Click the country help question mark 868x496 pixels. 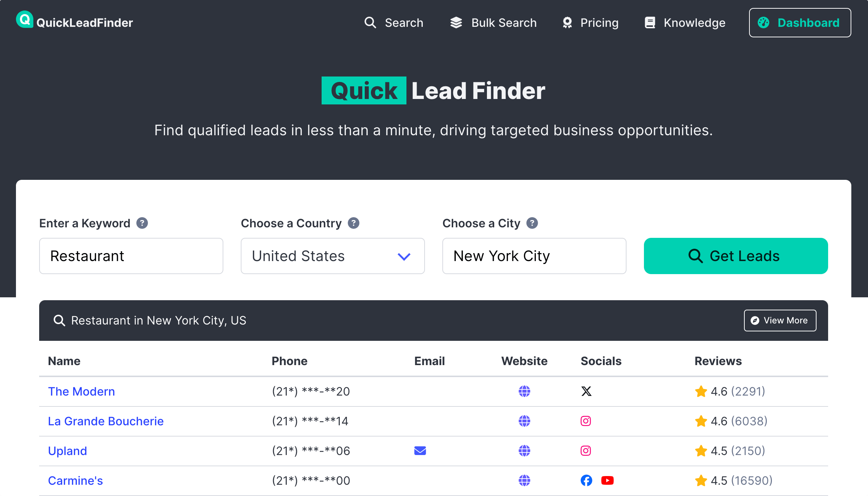(354, 223)
